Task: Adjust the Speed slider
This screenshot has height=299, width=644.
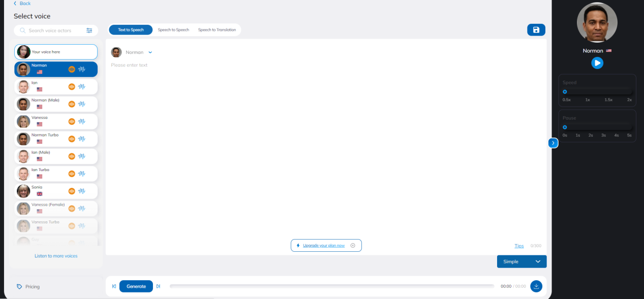Action: [597, 92]
